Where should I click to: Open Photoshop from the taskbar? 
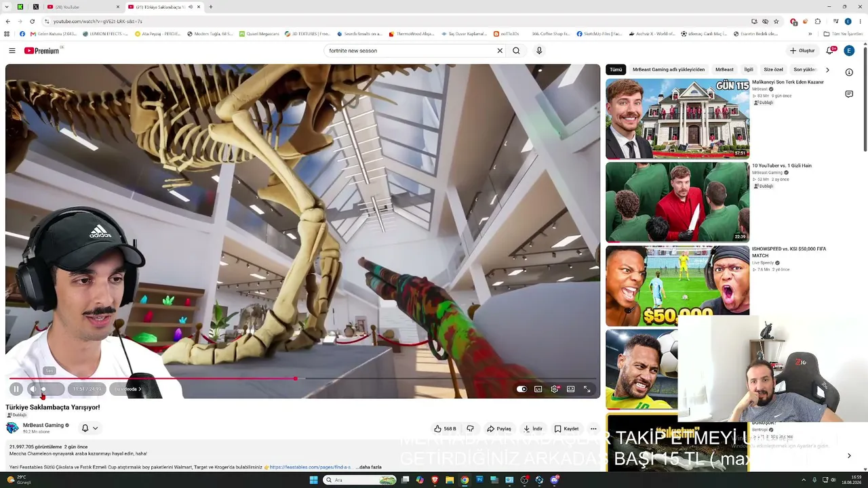point(479,480)
